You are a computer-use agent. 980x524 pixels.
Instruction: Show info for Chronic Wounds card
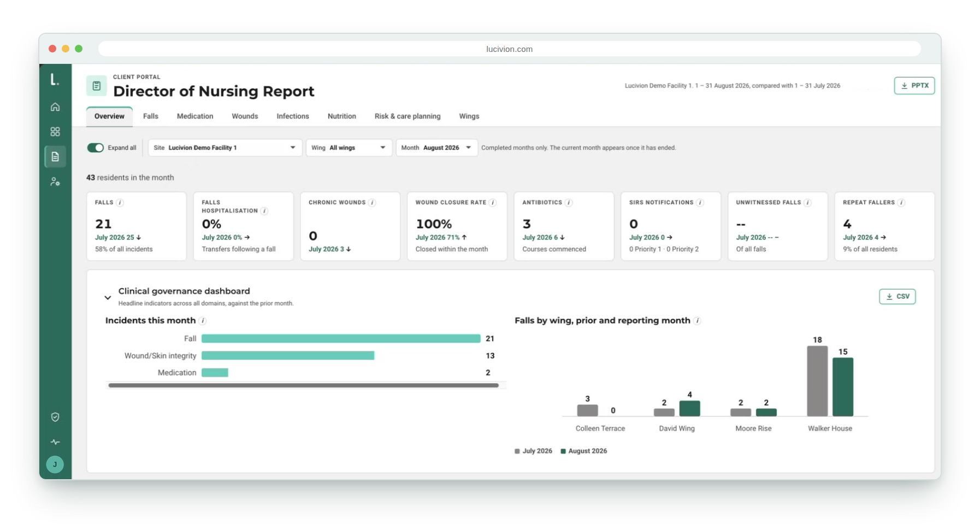point(372,203)
